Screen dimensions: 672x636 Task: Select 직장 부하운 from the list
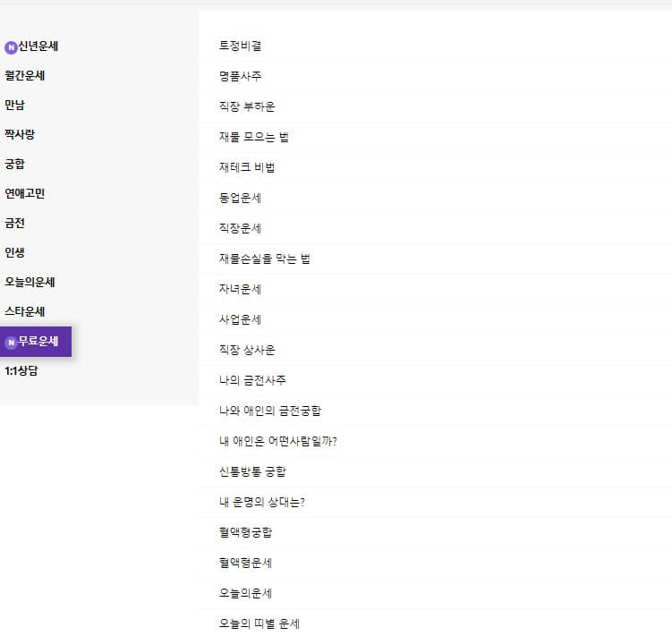click(x=247, y=106)
